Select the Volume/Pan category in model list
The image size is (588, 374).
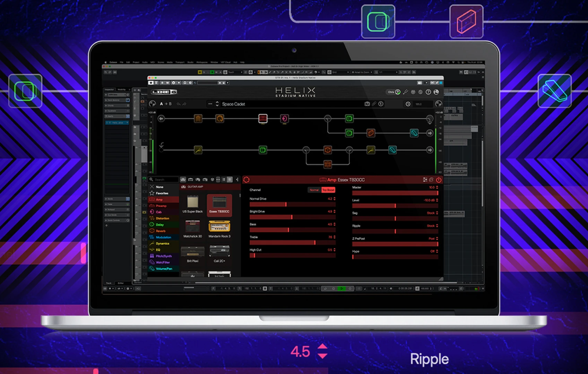(x=164, y=269)
